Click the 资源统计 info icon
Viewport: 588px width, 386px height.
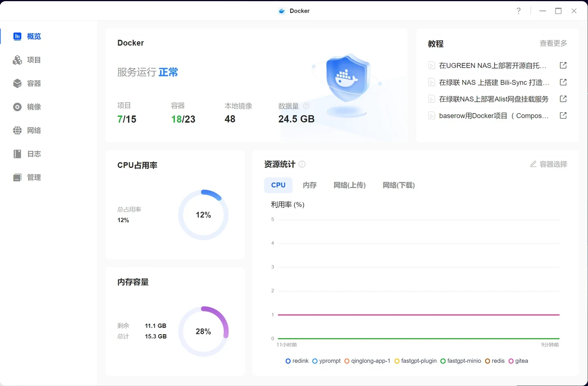tap(302, 164)
